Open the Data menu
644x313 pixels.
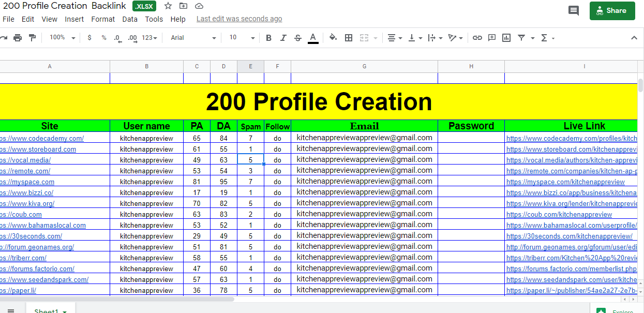[x=130, y=19]
